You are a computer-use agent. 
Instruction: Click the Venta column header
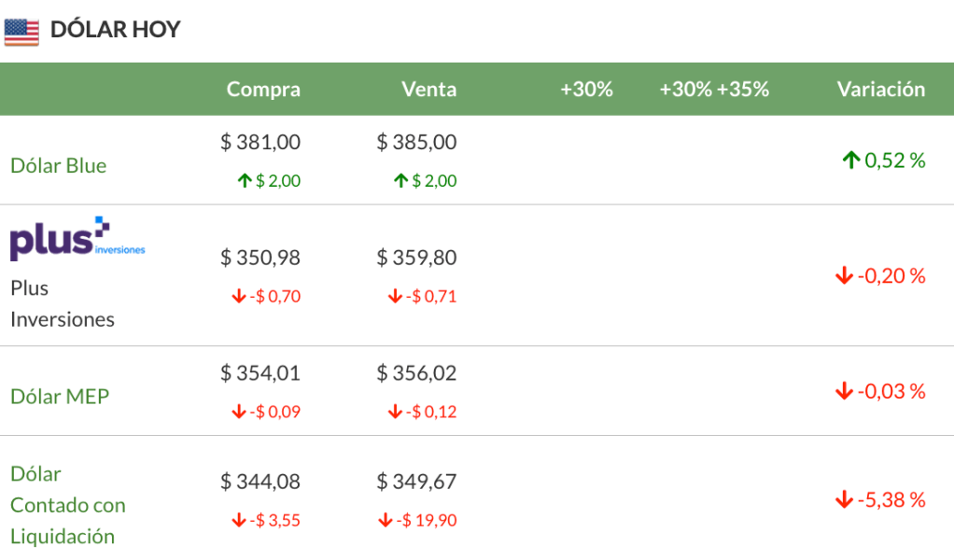(x=428, y=90)
